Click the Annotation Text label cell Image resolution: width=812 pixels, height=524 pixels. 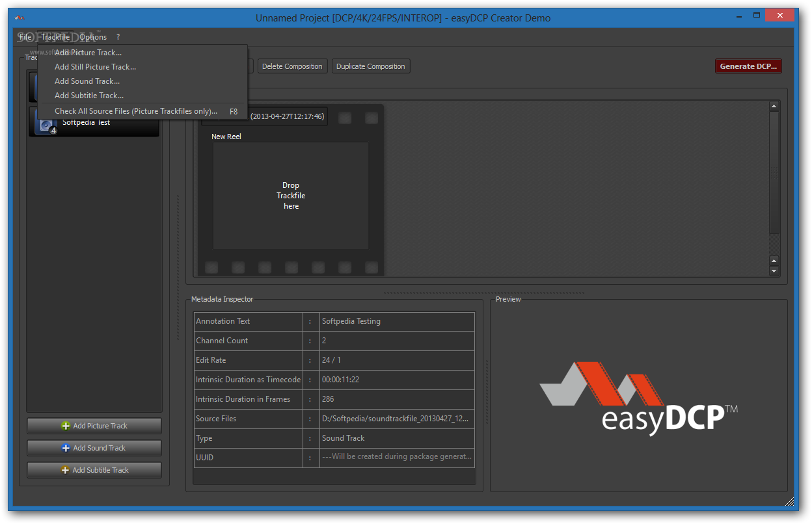(x=249, y=321)
